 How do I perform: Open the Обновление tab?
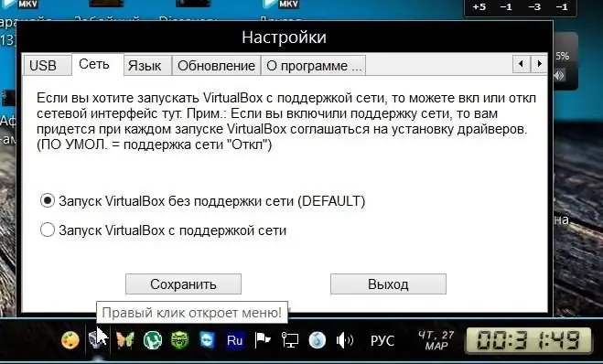point(217,65)
